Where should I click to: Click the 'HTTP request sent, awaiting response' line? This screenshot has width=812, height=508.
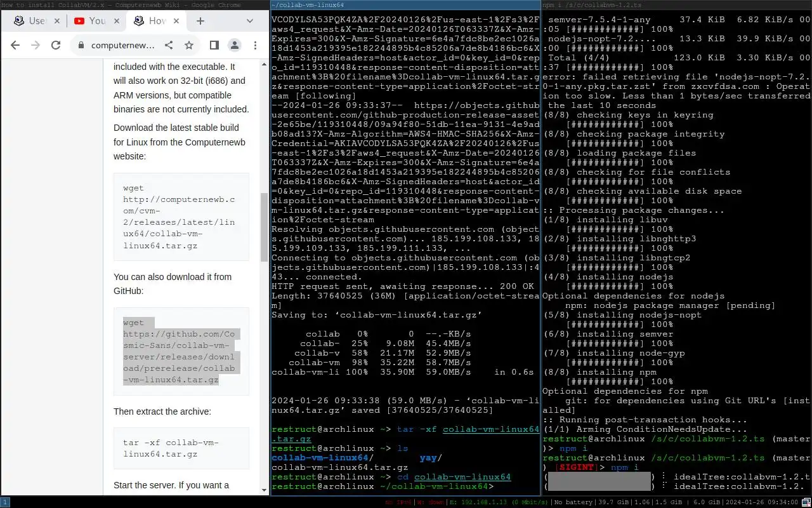click(403, 286)
